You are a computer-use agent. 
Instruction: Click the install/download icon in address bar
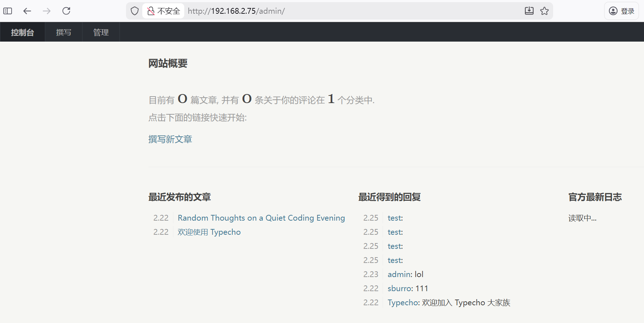[529, 11]
